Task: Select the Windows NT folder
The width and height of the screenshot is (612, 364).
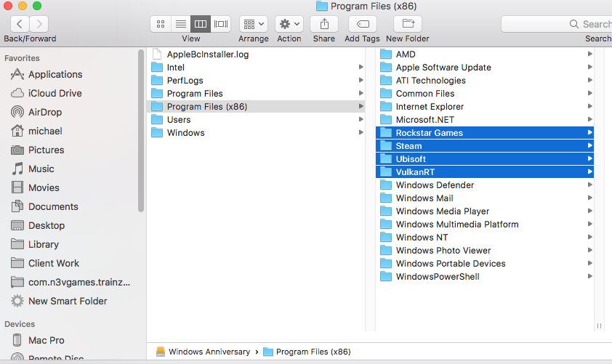Action: click(x=485, y=237)
